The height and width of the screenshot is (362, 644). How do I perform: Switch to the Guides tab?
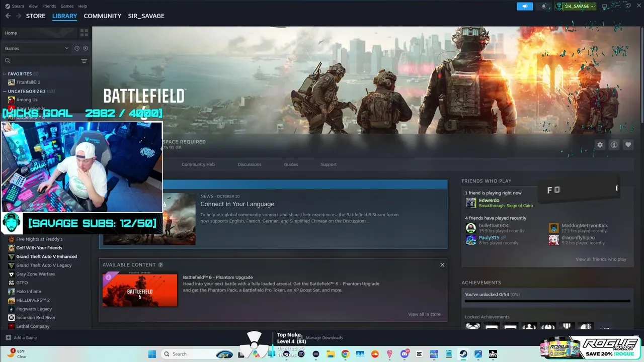[x=291, y=164]
